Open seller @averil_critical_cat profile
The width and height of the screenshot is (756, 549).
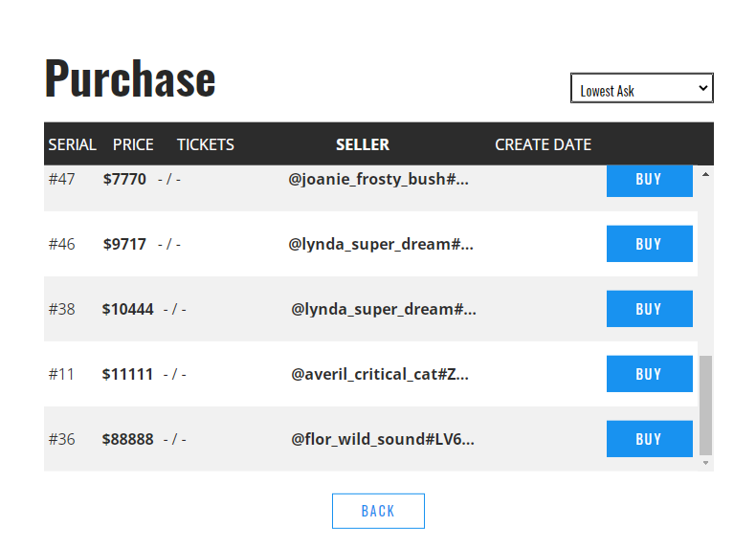coord(380,374)
